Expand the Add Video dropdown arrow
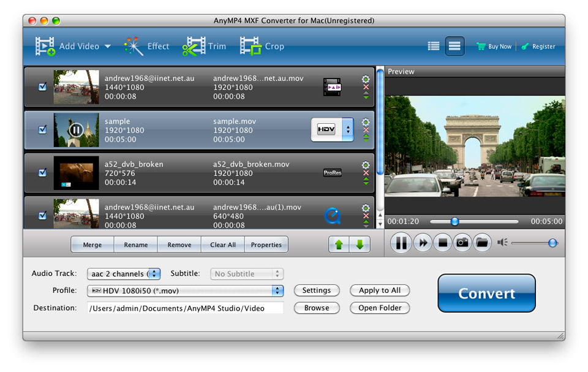The height and width of the screenshot is (372, 588). click(108, 47)
